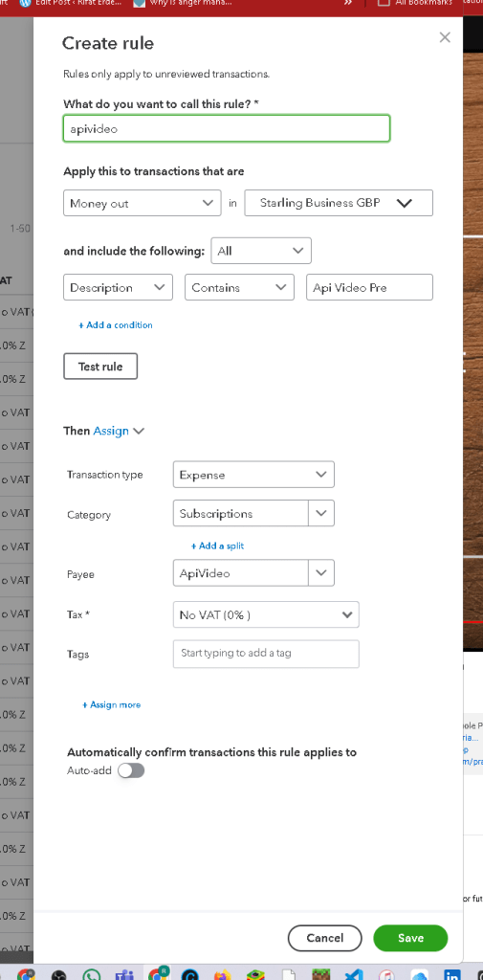483x980 pixels.
Task: Open OBS Studio from the taskbar
Action: (x=58, y=973)
